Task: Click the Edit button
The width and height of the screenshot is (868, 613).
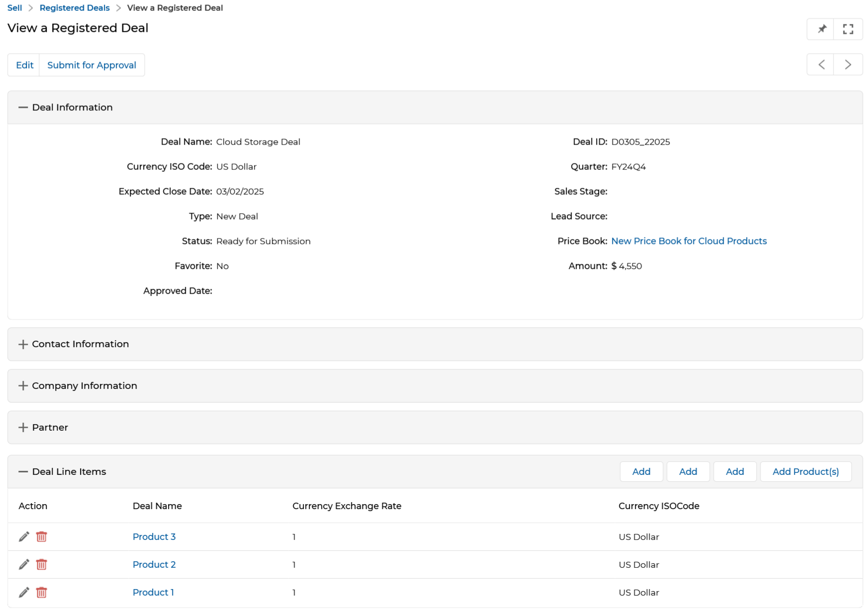Action: 24,65
